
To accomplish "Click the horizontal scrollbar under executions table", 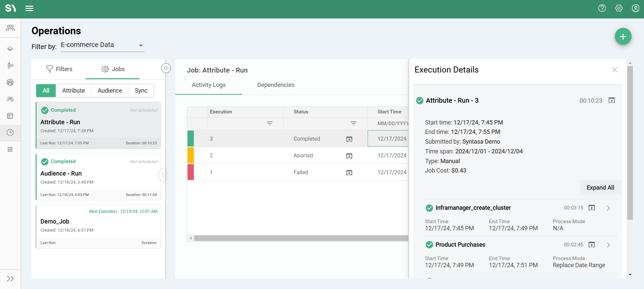I will (x=301, y=238).
